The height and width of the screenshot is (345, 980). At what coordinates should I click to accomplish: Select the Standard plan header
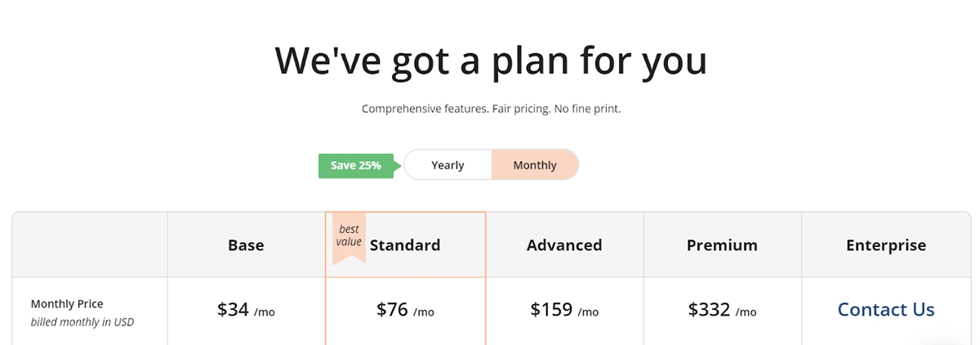point(405,245)
